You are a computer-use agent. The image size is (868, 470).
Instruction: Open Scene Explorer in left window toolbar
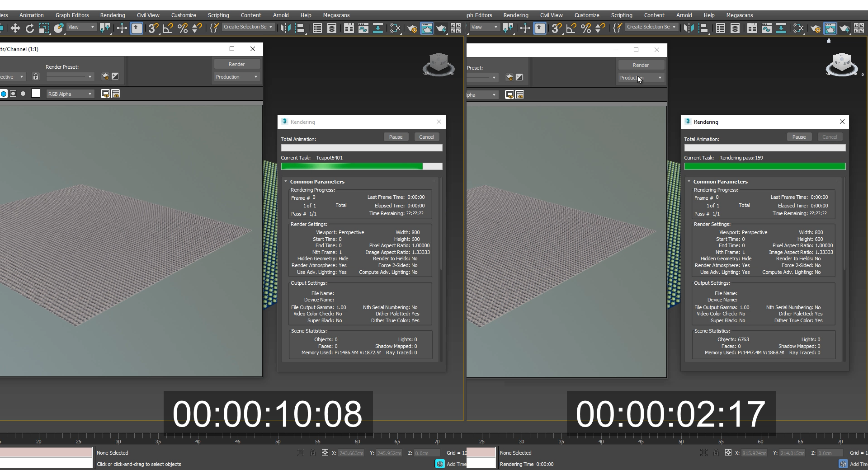click(x=317, y=28)
